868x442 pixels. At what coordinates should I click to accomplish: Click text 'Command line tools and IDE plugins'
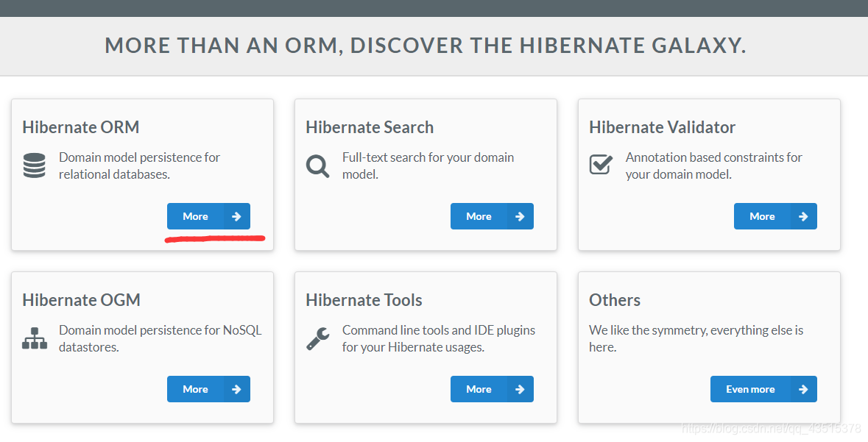(439, 330)
